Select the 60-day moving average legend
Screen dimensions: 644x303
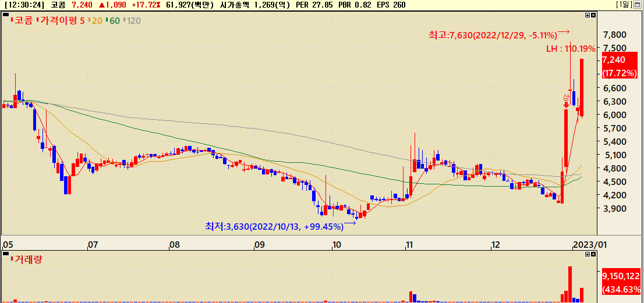tap(114, 20)
